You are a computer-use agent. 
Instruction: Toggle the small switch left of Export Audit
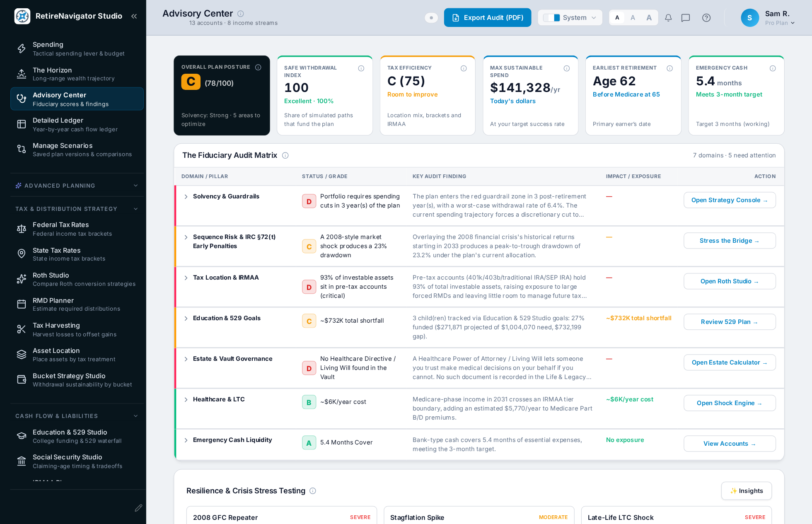pos(431,18)
